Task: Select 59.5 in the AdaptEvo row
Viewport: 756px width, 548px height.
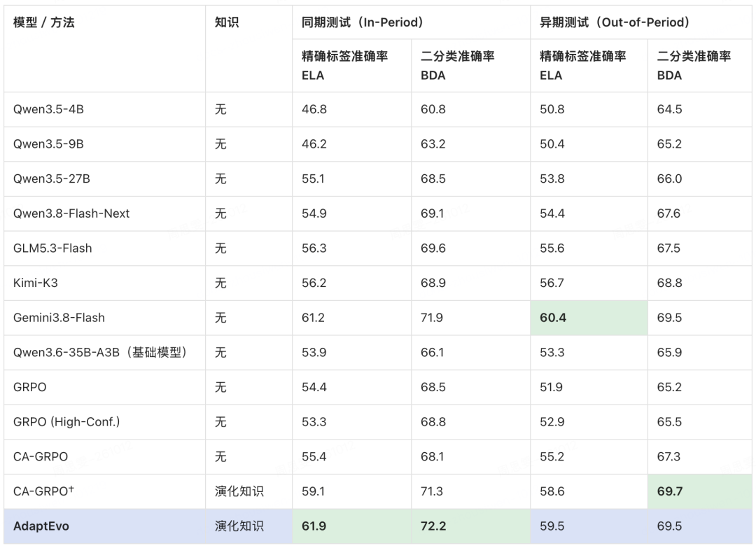Action: (552, 526)
